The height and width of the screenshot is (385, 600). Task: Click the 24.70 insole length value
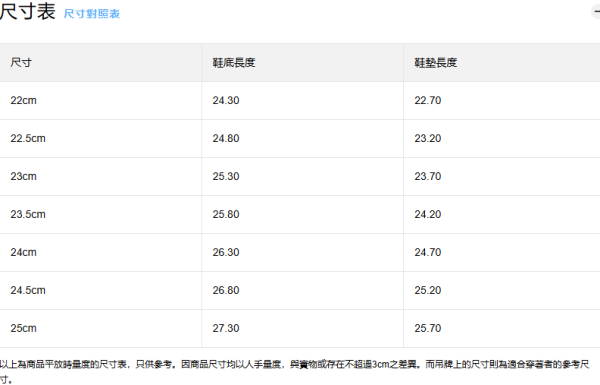[x=428, y=252]
